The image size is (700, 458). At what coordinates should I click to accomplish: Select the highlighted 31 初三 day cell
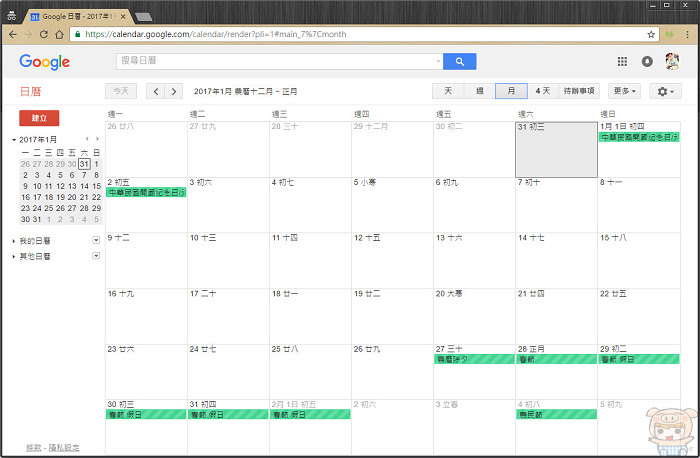(556, 150)
